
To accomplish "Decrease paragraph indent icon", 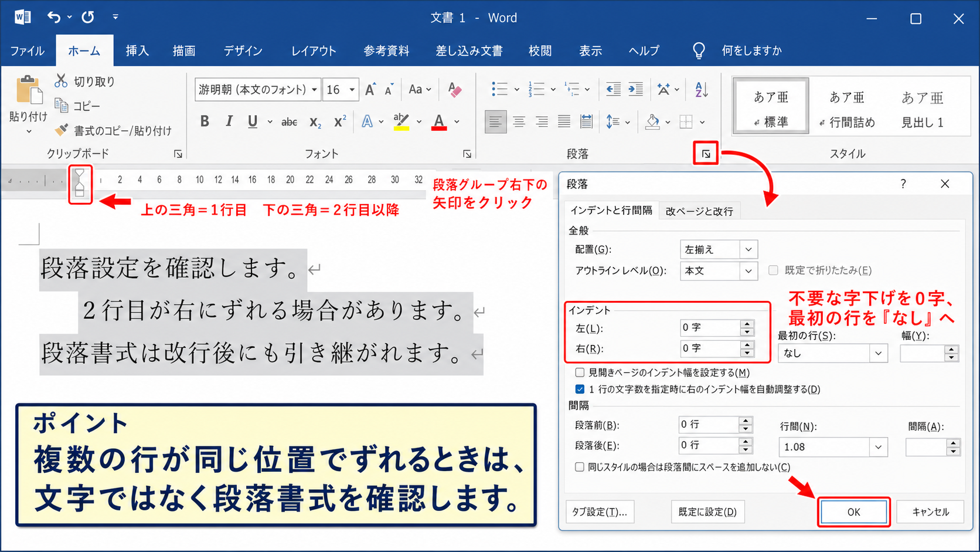I will pos(613,89).
